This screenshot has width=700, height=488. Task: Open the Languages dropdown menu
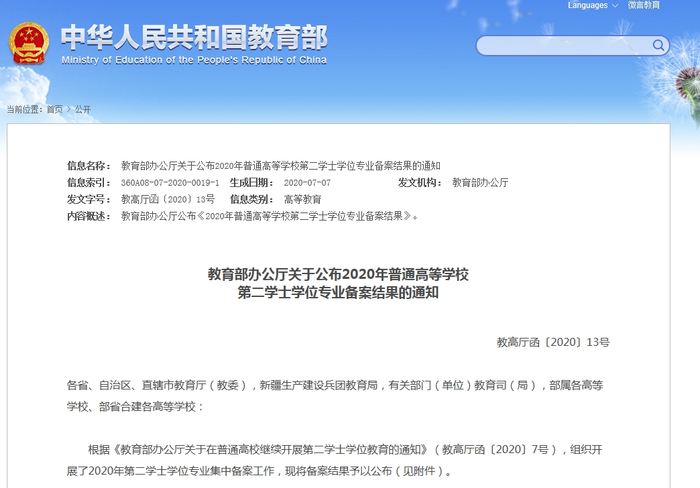click(x=592, y=5)
